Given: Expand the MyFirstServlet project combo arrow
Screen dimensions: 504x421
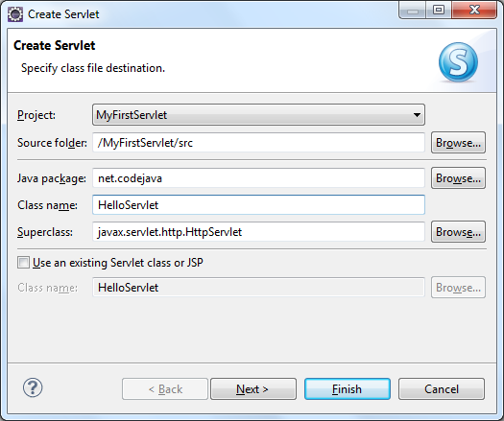Looking at the screenshot, I should click(417, 115).
